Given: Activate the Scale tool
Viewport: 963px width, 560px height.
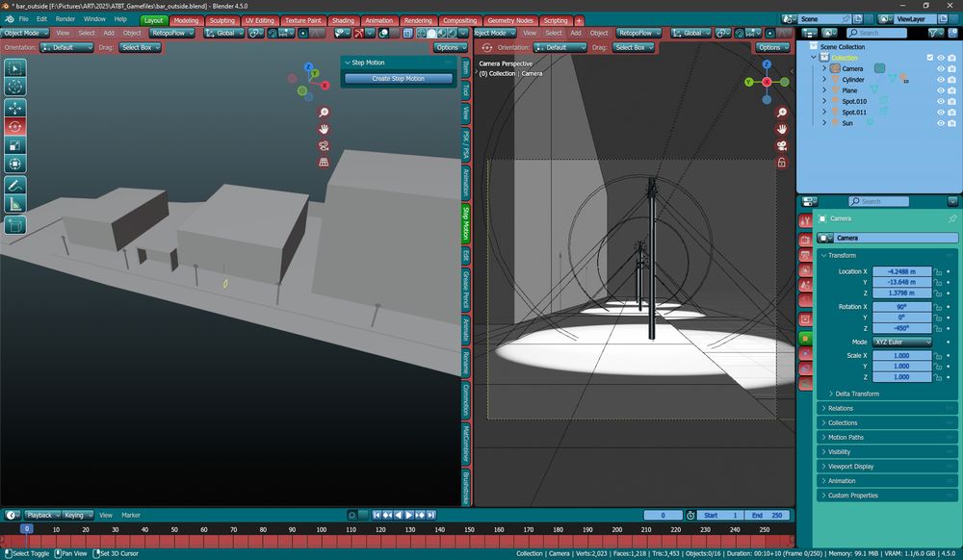Looking at the screenshot, I should coord(15,145).
